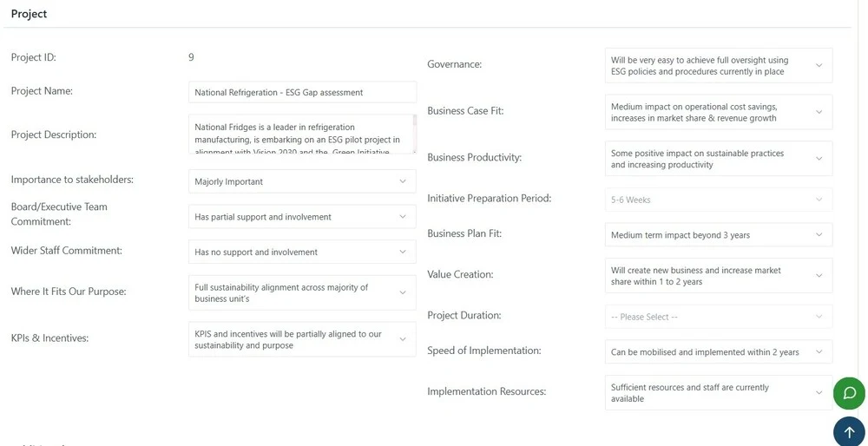Expand Where It Fits Our Purpose dropdown
The height and width of the screenshot is (446, 868).
click(x=301, y=292)
